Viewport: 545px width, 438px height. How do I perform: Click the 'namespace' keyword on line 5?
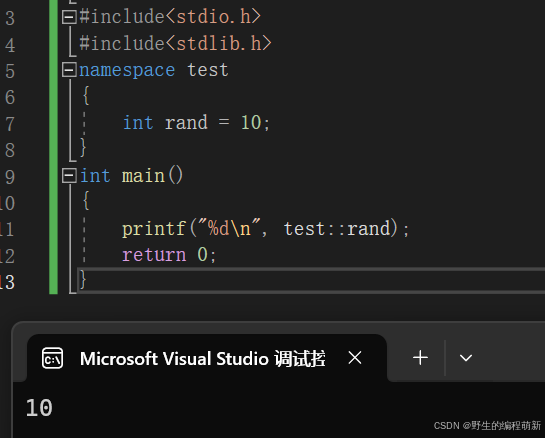point(127,70)
